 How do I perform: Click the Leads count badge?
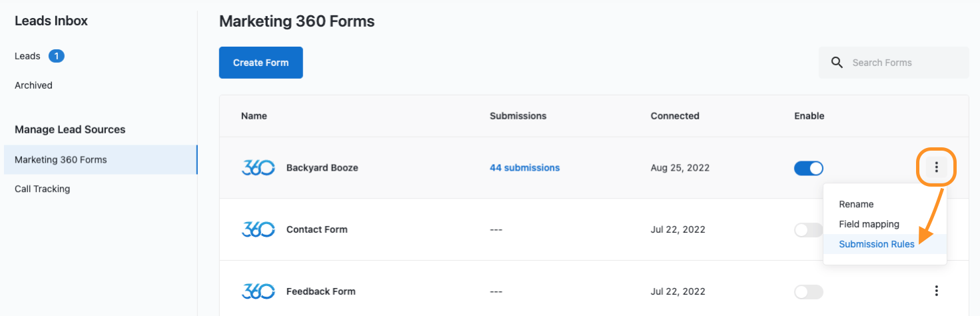(57, 56)
